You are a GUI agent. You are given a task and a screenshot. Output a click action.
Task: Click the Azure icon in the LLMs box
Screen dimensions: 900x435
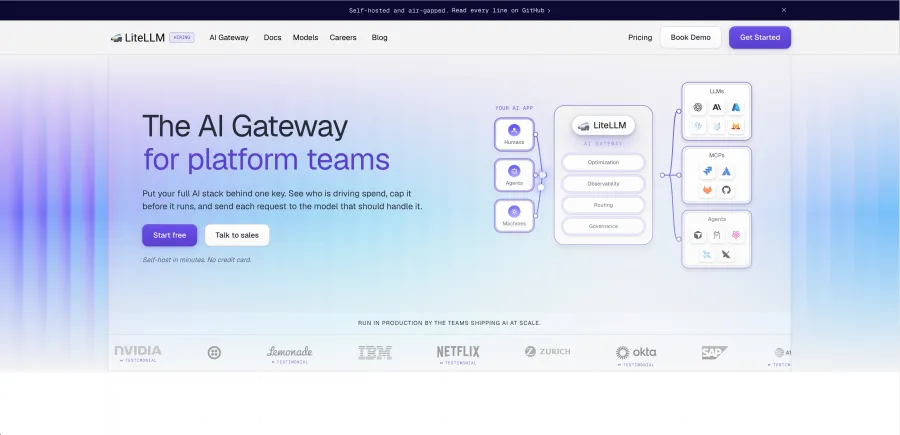[736, 107]
